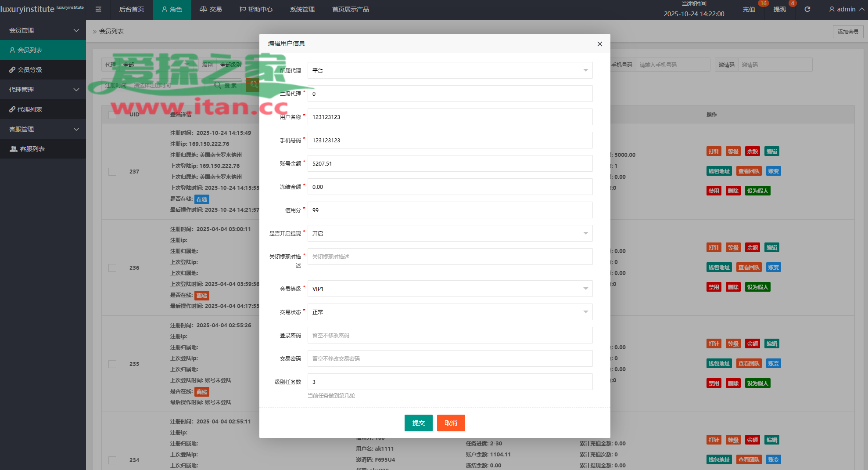Tick the checkbox for UID 235
The image size is (868, 470).
(x=112, y=364)
